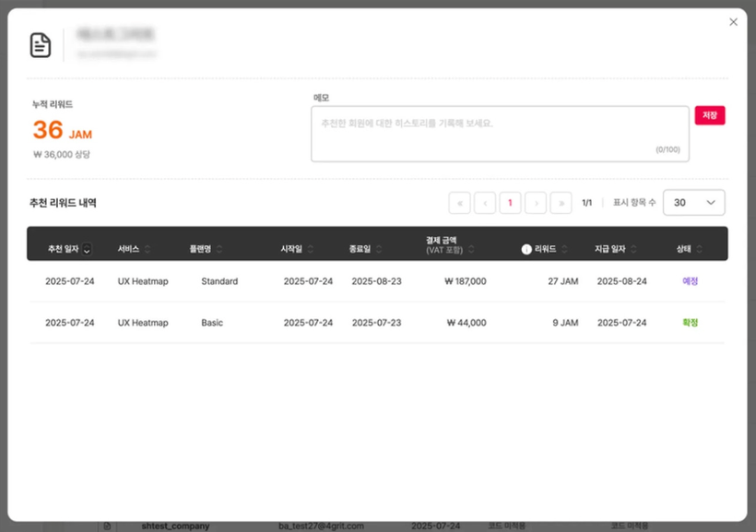Close the reward details modal
The width and height of the screenshot is (756, 532).
tap(733, 22)
